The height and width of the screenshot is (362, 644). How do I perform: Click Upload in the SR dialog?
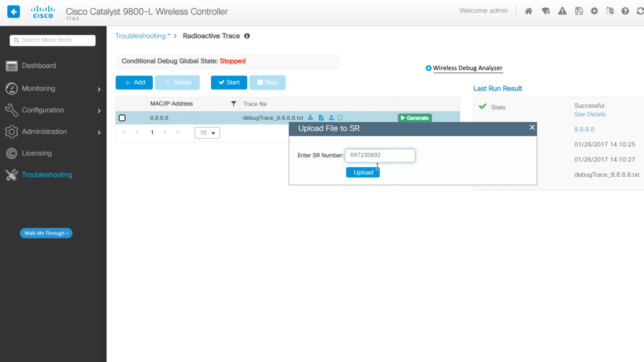(363, 172)
